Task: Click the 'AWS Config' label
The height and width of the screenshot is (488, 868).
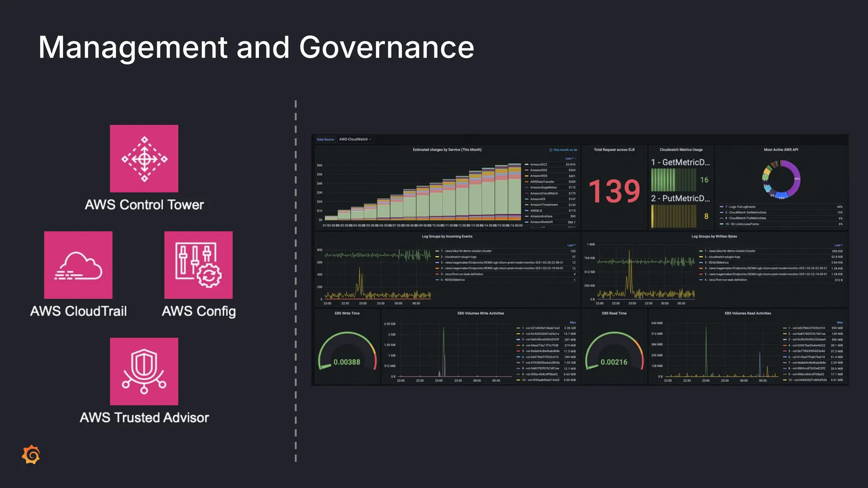Action: pyautogui.click(x=198, y=311)
